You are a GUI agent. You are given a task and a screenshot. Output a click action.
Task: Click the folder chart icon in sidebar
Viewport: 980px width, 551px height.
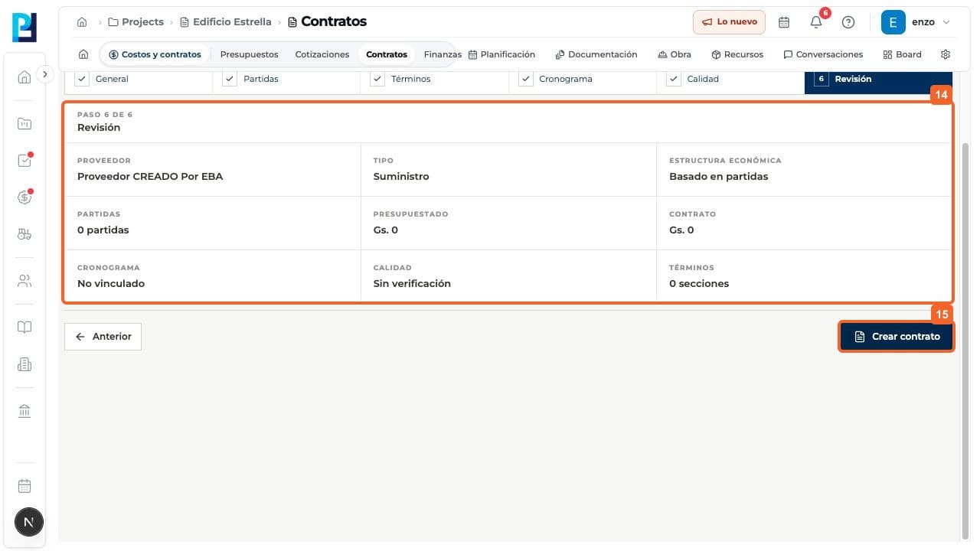24,123
